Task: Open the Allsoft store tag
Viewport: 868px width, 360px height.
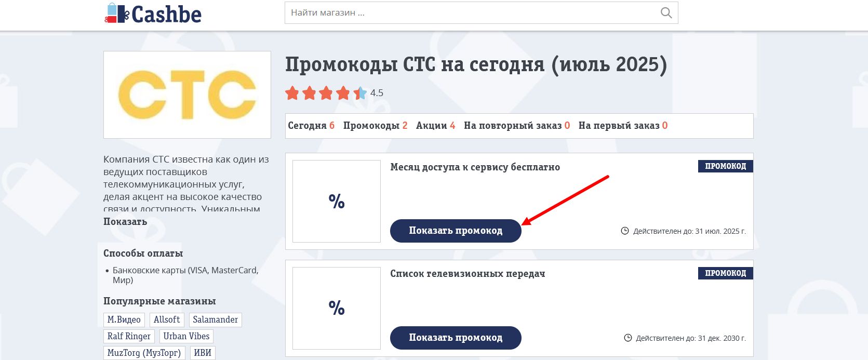Action: click(167, 320)
